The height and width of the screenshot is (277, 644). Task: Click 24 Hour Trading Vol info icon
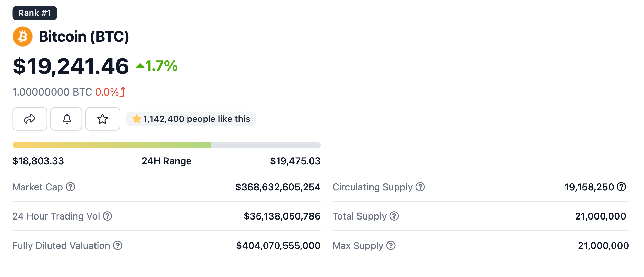(x=108, y=216)
